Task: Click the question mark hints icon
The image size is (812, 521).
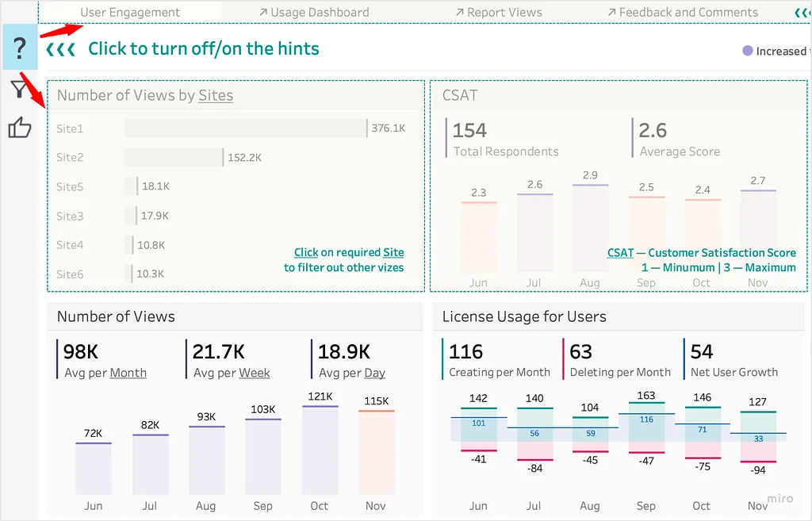Action: 20,47
